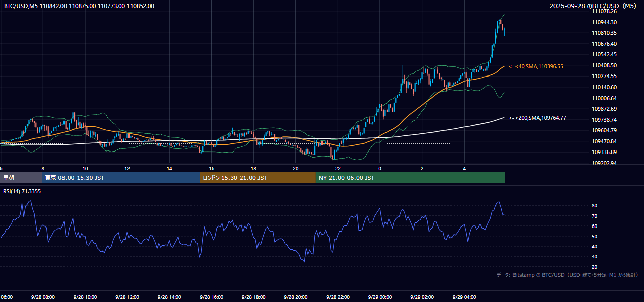Screen dimensions: 644x302
Task: Click the hour label 12 under the price chart
Action: (x=127, y=168)
